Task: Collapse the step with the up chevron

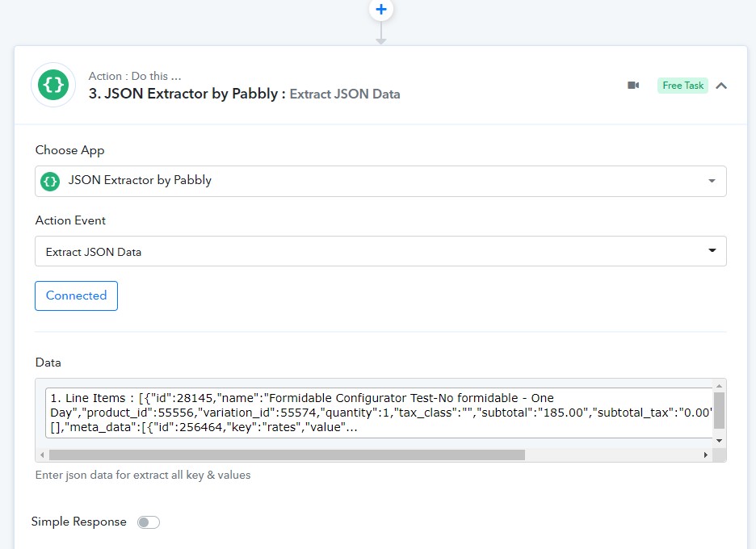Action: [x=721, y=86]
